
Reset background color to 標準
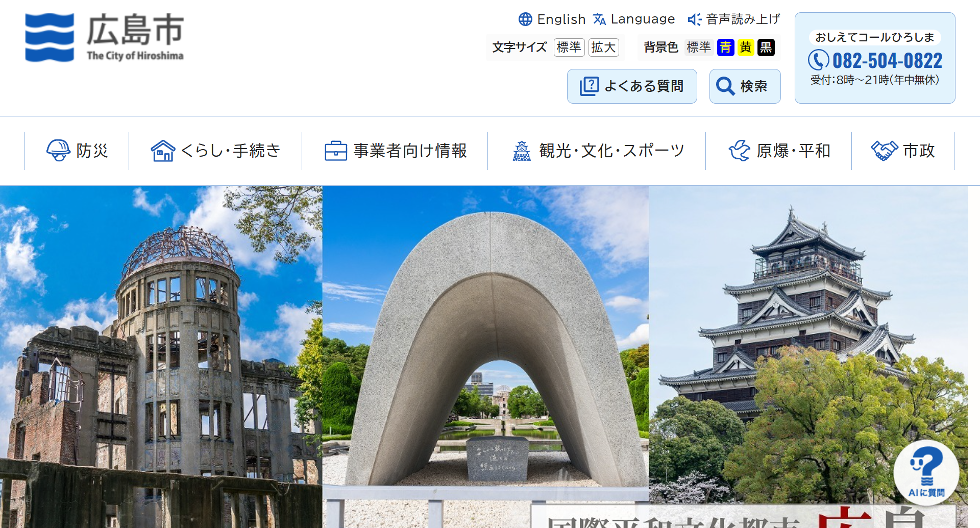pyautogui.click(x=698, y=47)
